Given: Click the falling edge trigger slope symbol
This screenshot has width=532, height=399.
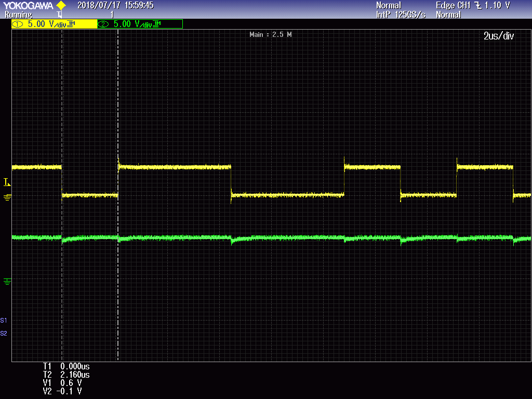Looking at the screenshot, I should (477, 5).
